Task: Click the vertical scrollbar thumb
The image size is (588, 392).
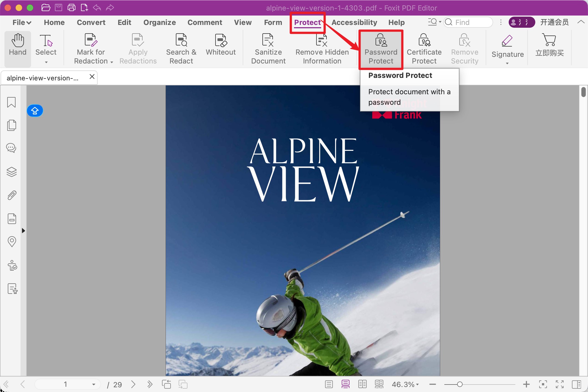Action: pos(583,92)
